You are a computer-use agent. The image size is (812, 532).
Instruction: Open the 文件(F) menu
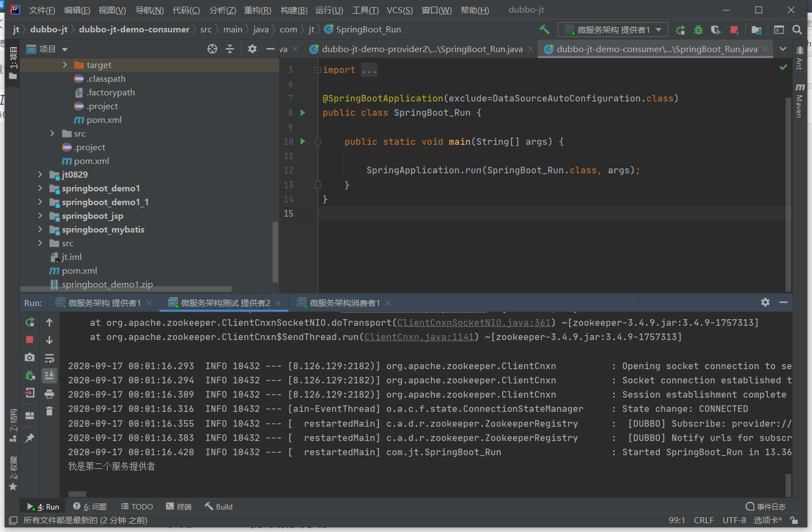(x=42, y=10)
